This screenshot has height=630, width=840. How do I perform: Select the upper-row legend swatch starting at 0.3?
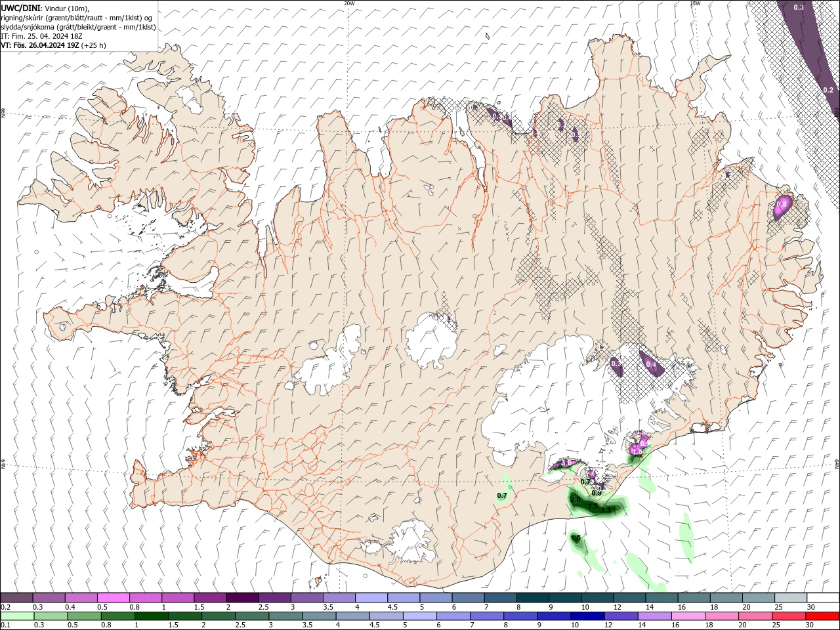(49, 597)
